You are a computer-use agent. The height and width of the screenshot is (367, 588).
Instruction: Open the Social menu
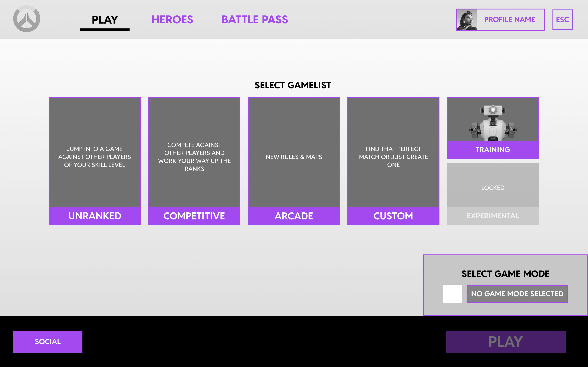click(x=48, y=341)
